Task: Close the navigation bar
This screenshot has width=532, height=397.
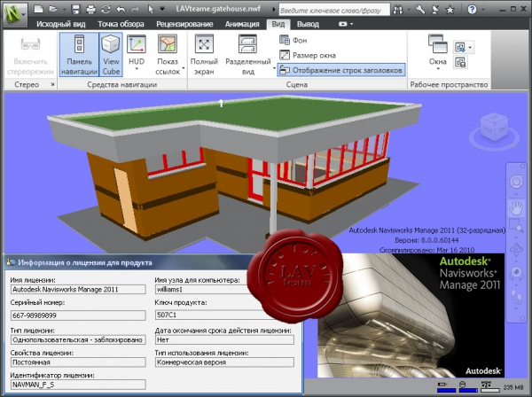Action: click(522, 167)
